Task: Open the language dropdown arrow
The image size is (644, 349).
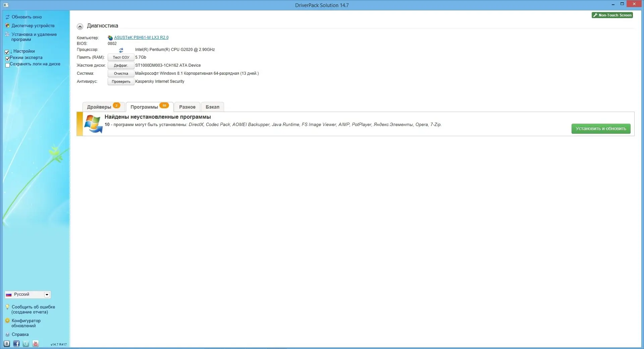Action: (47, 295)
